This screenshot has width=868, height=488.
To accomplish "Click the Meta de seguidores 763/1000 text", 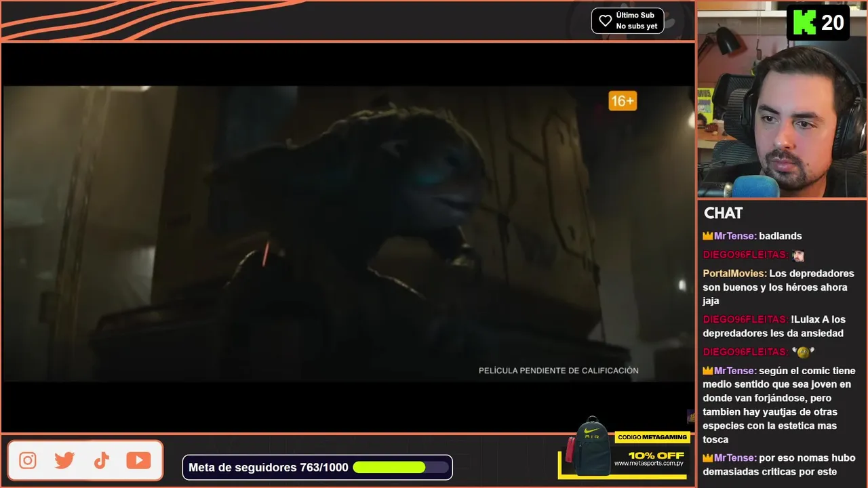I will [x=269, y=467].
